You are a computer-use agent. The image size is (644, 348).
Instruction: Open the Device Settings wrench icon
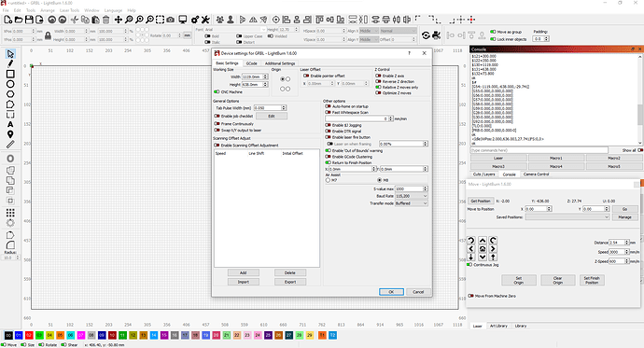(x=205, y=20)
